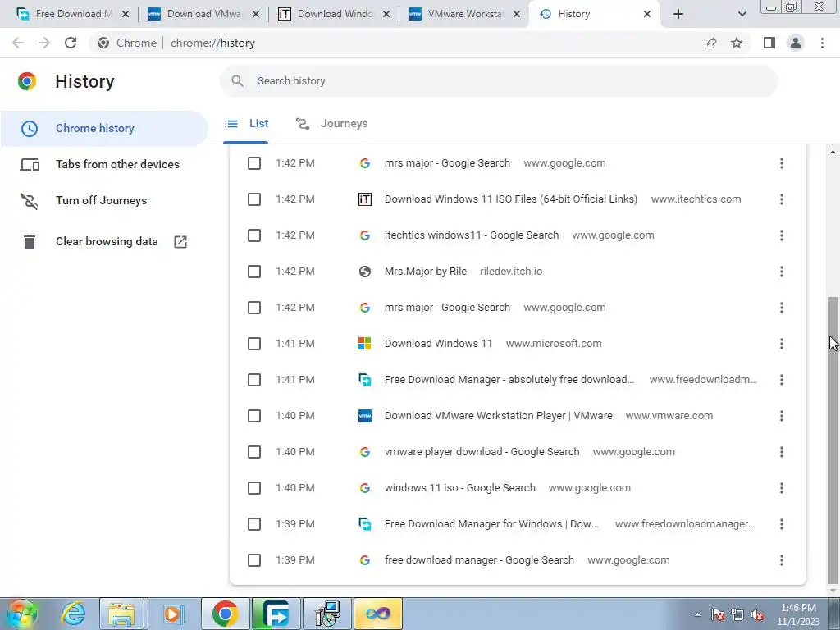Tick the free download manager Google Search checkbox

click(x=254, y=560)
